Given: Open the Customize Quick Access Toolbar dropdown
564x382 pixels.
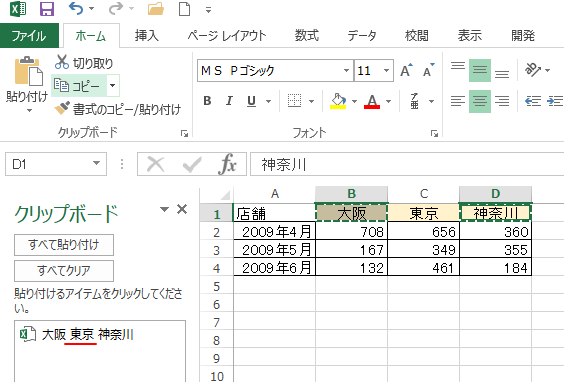Looking at the screenshot, I should (x=208, y=10).
